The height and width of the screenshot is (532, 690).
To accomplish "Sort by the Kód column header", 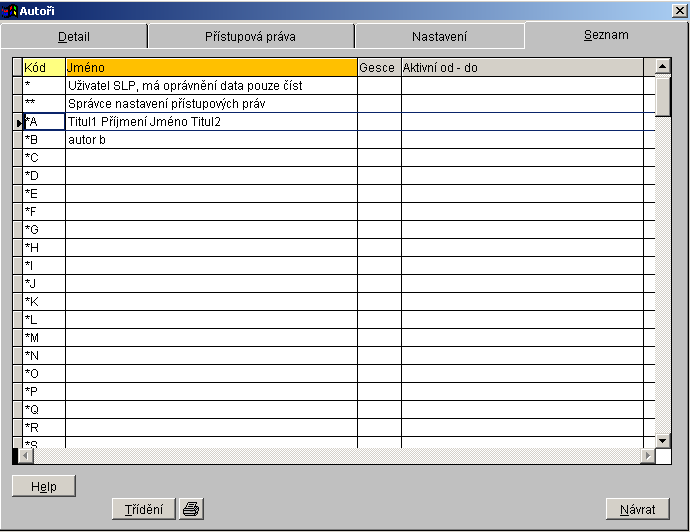I will (43, 67).
